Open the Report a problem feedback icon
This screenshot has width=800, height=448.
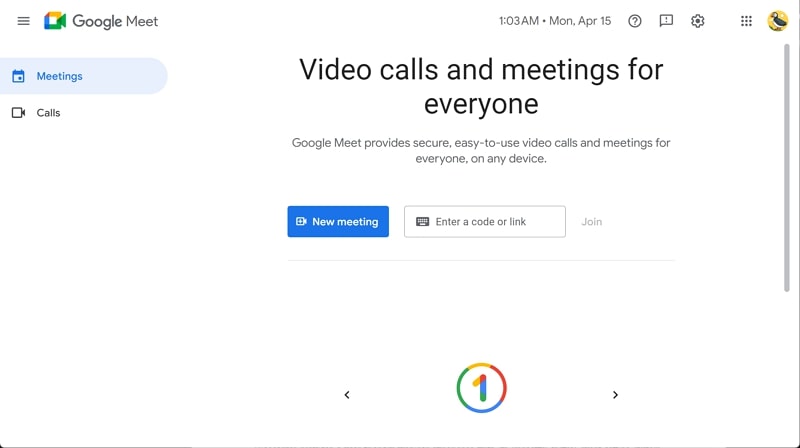666,21
